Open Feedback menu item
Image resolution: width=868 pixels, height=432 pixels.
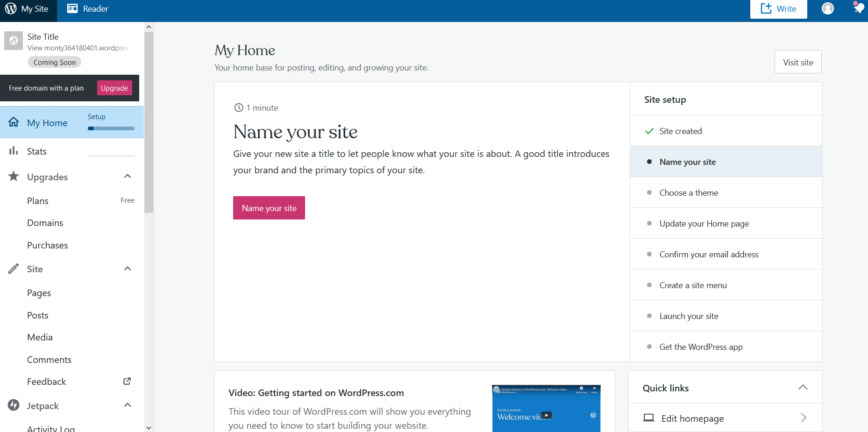[x=46, y=382]
